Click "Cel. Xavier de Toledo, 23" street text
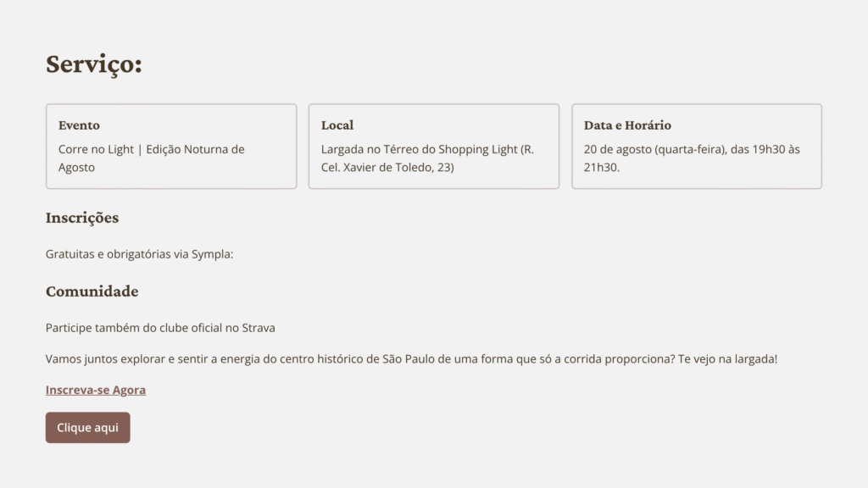 (x=387, y=168)
